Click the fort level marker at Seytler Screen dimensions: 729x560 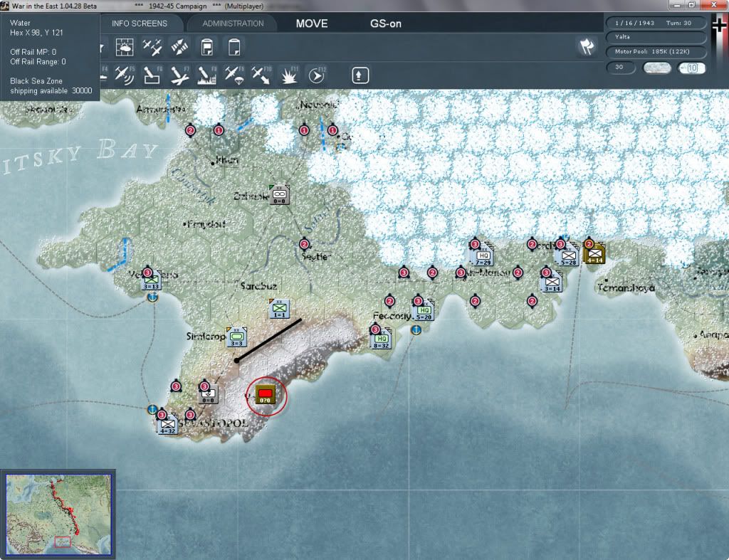(304, 244)
